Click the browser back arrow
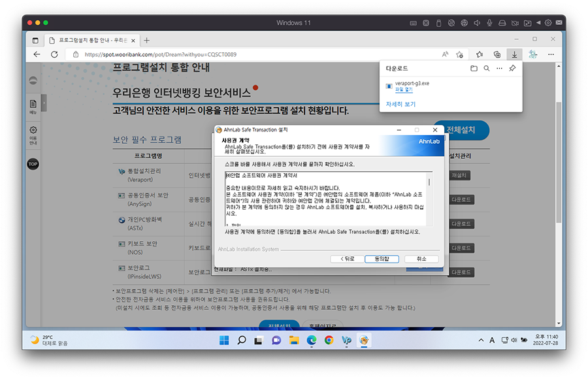Image resolution: width=588 pixels, height=379 pixels. coord(37,54)
